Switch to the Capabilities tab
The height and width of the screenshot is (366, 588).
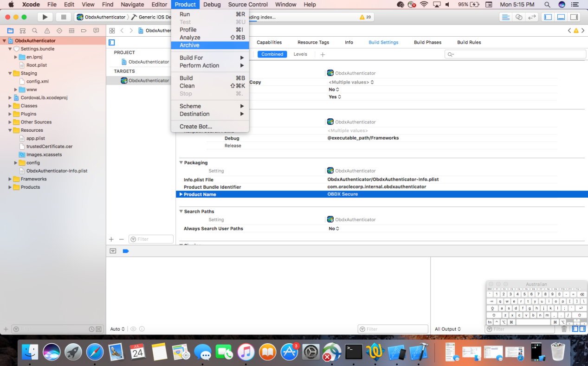click(269, 42)
